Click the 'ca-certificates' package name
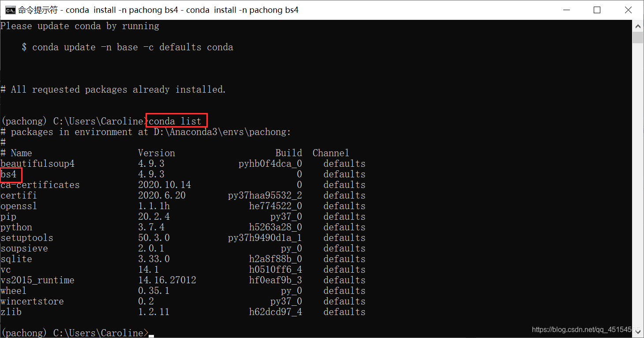Screen dimensions: 644x338 [x=40, y=185]
